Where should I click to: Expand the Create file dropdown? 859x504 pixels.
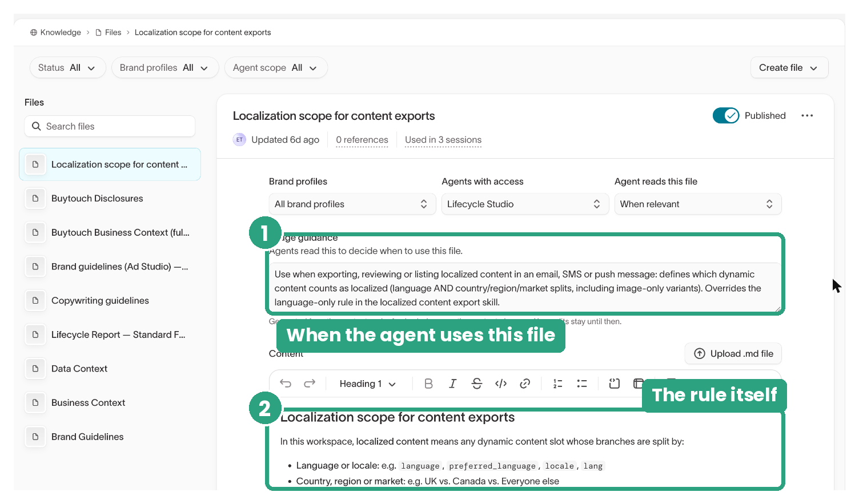tap(789, 68)
